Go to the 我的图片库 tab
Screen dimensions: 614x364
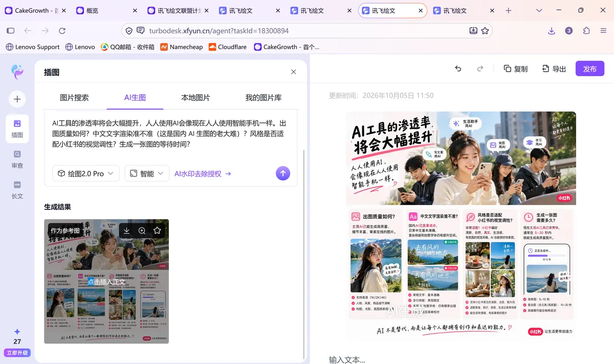tap(264, 98)
